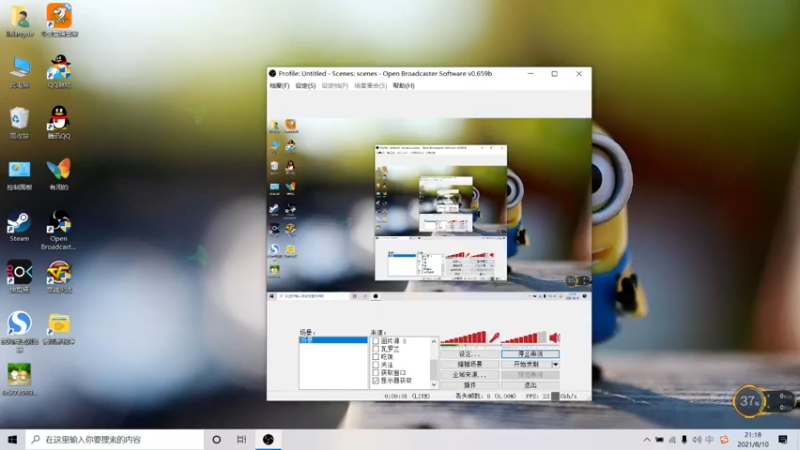Expand the dropdown arrow beside 开始录制

coord(555,364)
